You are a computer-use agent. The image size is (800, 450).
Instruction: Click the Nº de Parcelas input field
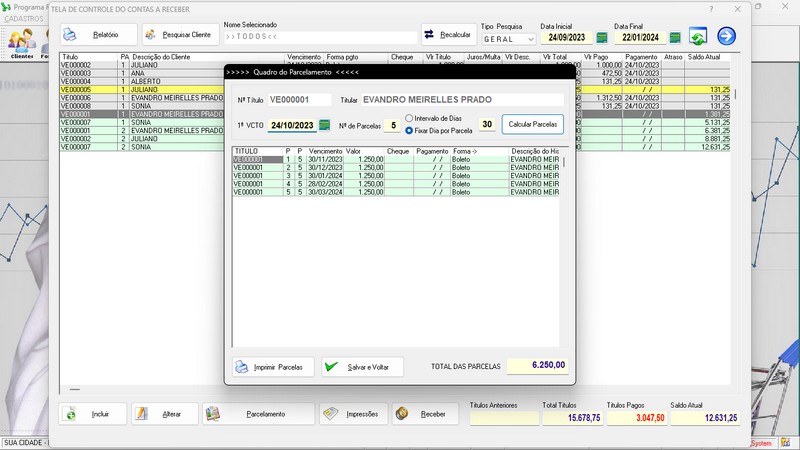tap(392, 125)
